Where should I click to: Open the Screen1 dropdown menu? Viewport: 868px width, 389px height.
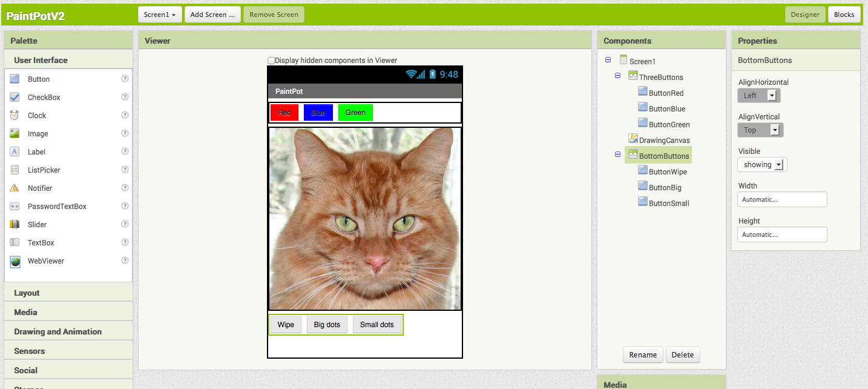pyautogui.click(x=160, y=15)
